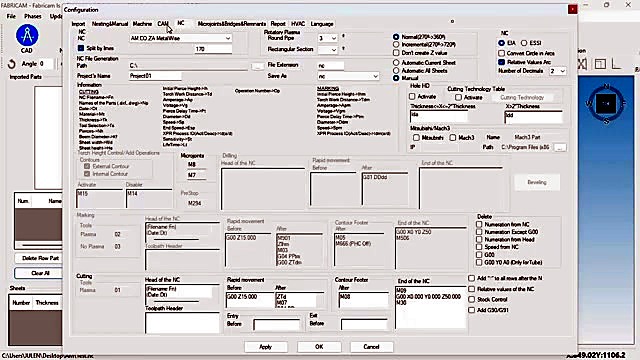The width and height of the screenshot is (640, 360).
Task: Open the Report tab
Action: pos(278,24)
